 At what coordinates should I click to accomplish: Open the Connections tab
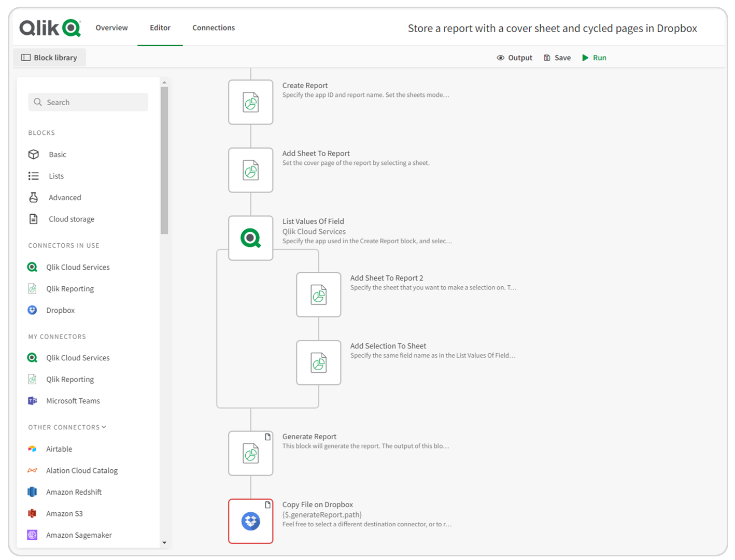pos(214,27)
